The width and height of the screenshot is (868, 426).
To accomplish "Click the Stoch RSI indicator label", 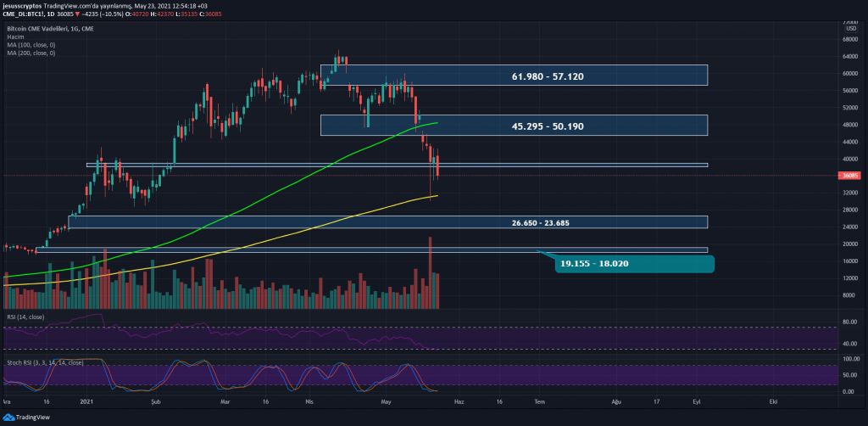I will click(42, 362).
